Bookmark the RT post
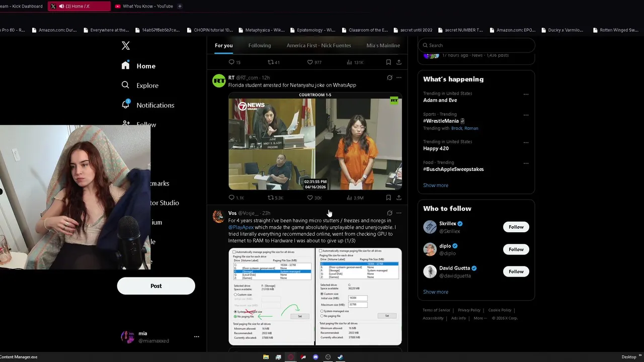Screen dimensions: 644x362 pyautogui.click(x=388, y=198)
